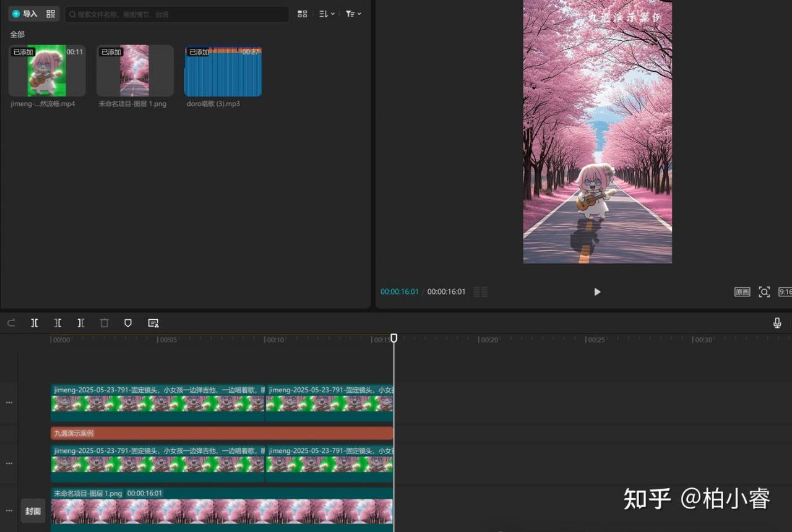Viewport: 792px width, 532px height.
Task: Click the subtitle edit icon in timeline toolbar
Action: [x=153, y=323]
